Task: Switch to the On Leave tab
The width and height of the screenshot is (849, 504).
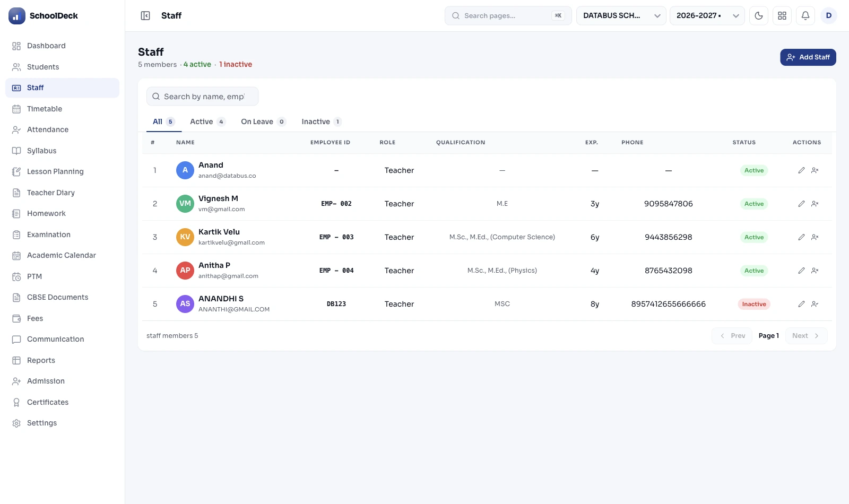Action: 263,121
